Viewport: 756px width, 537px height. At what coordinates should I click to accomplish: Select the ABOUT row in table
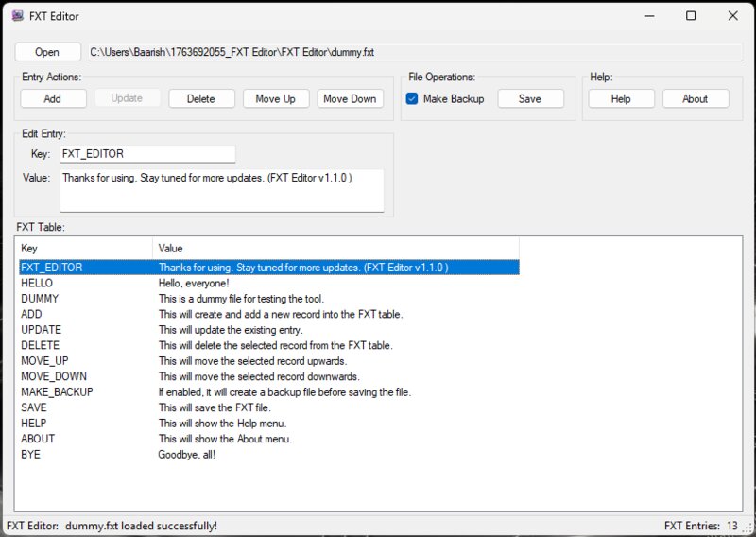point(269,439)
